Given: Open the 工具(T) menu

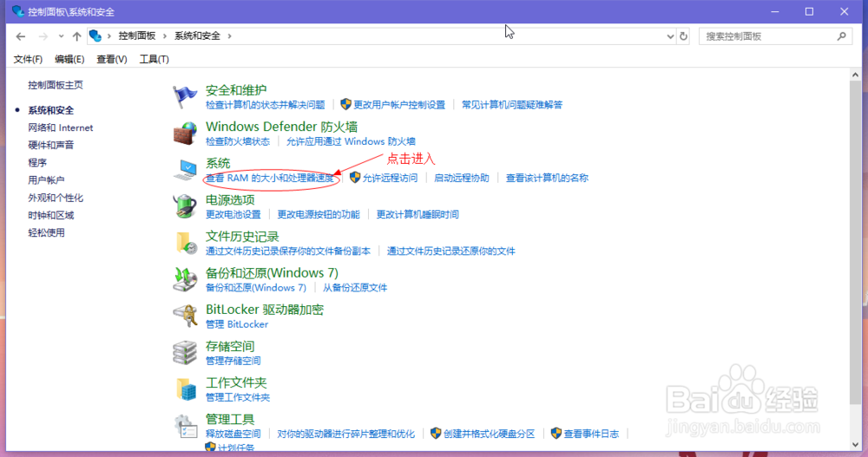Looking at the screenshot, I should click(x=154, y=59).
